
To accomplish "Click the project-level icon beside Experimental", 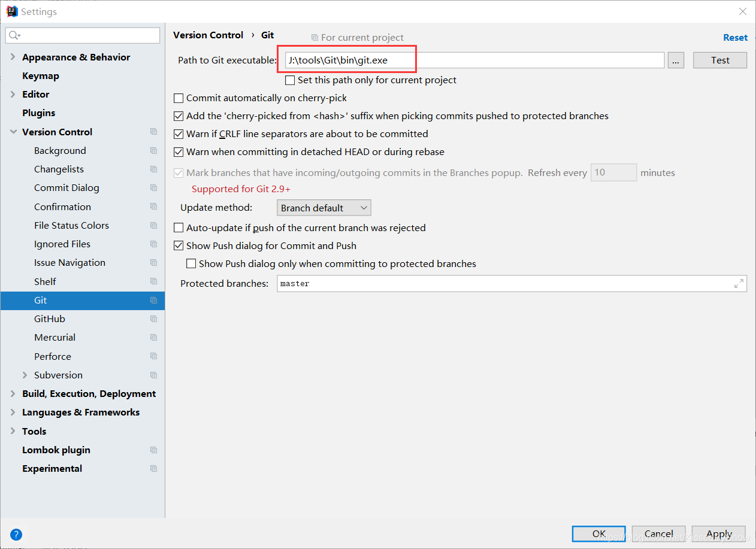I will click(x=154, y=468).
